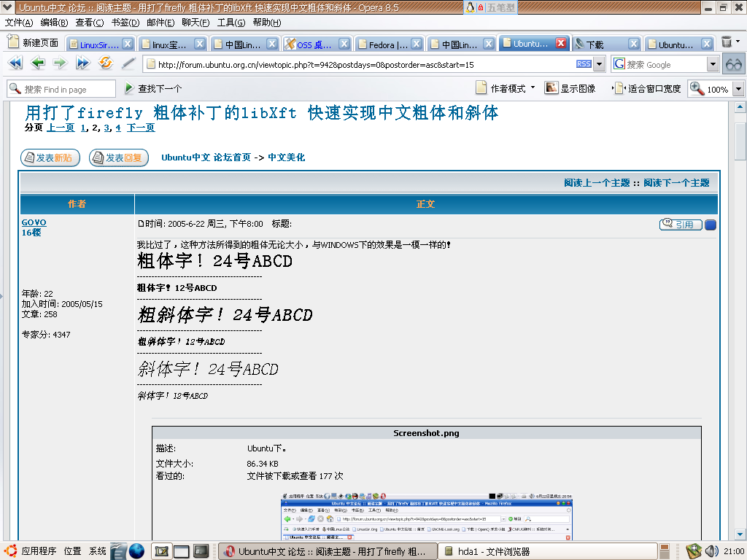Close the LinuxSir tab

128,44
